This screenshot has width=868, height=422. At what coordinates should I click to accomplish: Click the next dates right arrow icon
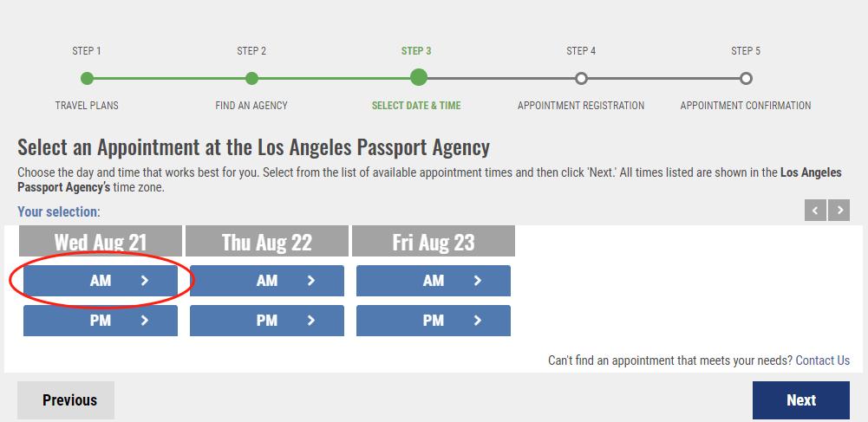click(x=839, y=211)
